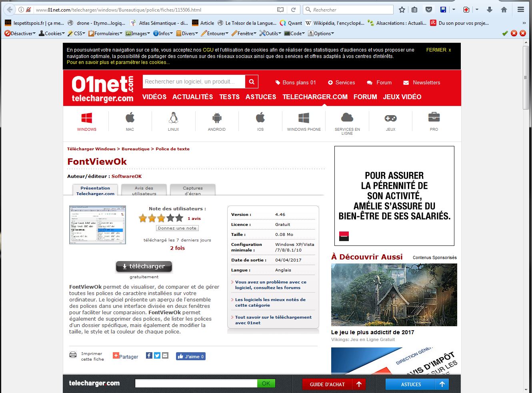Viewport: 532px width, 393px height.
Task: Rate using the fifth star
Action: [x=179, y=218]
